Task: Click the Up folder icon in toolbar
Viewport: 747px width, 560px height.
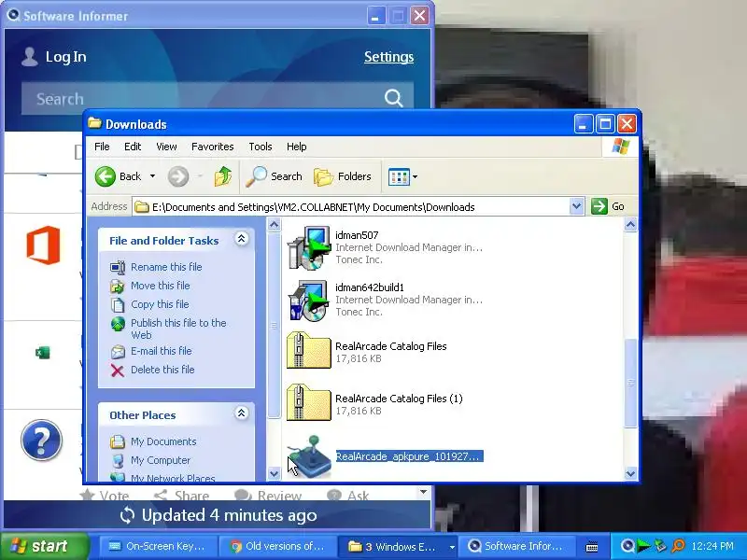Action: click(222, 176)
